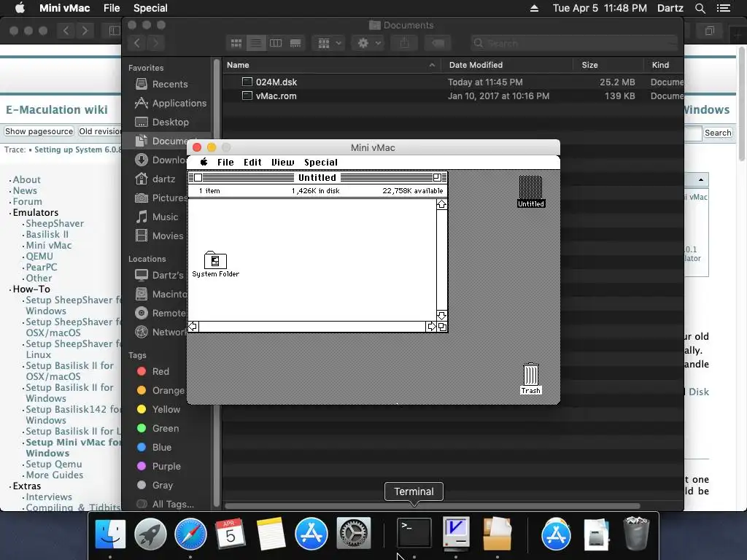
Task: Click the Finder edit tags button
Action: pos(438,43)
